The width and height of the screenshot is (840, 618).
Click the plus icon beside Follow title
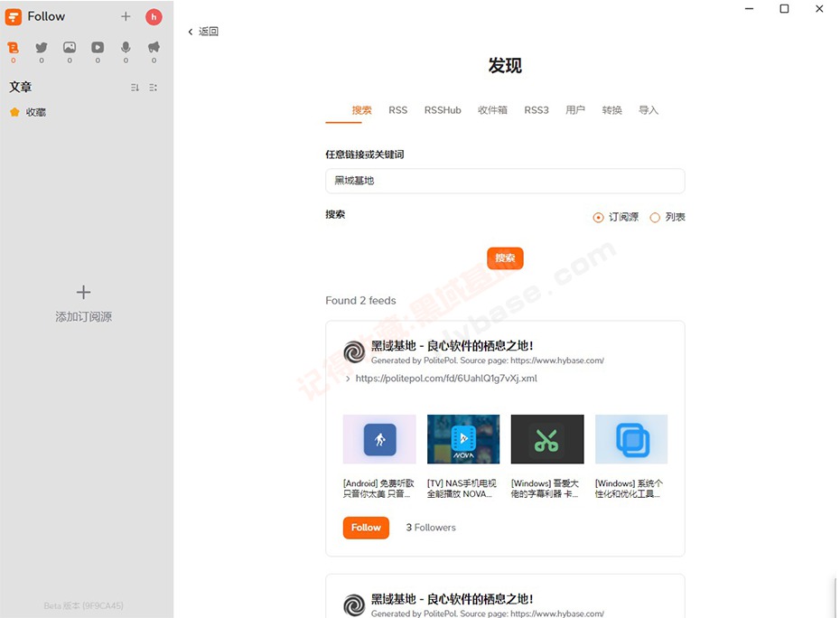coord(126,16)
